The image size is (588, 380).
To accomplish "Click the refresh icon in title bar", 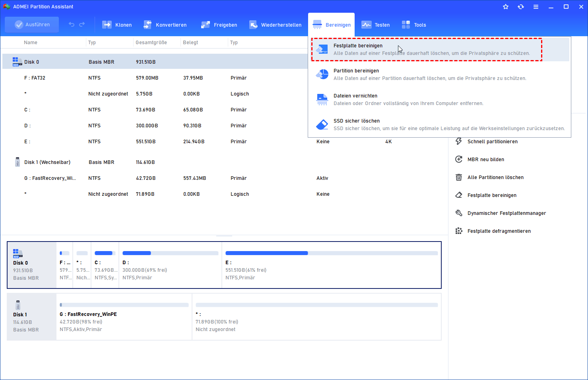I will [521, 7].
